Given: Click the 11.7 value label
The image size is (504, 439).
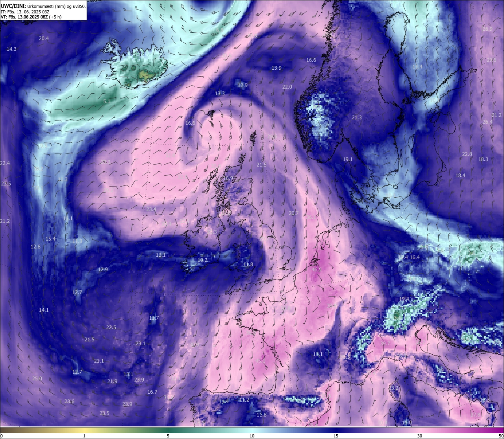Looking at the screenshot, I should click(x=154, y=318).
